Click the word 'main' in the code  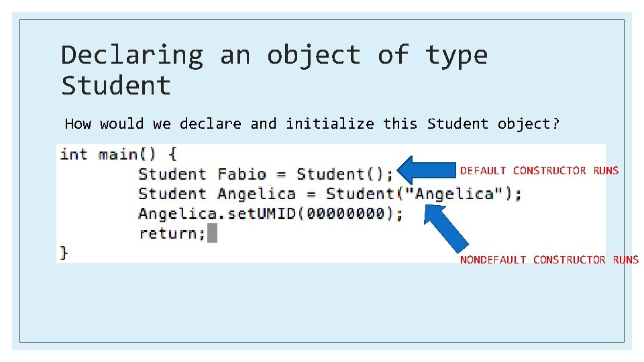[118, 154]
